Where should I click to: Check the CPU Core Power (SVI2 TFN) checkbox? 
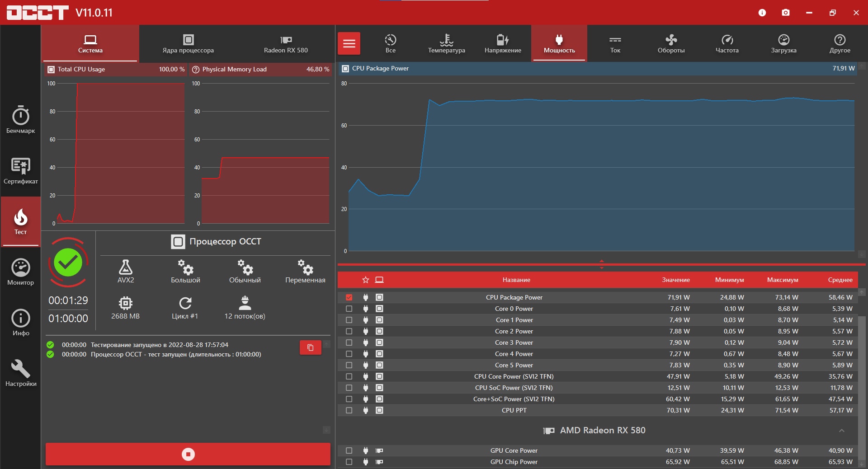tap(349, 376)
